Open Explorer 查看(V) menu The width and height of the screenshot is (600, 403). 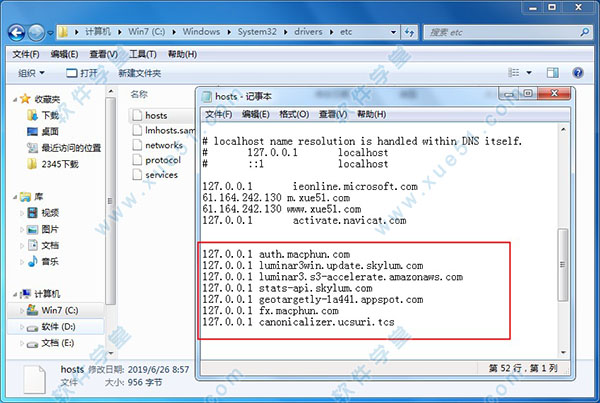(x=103, y=54)
